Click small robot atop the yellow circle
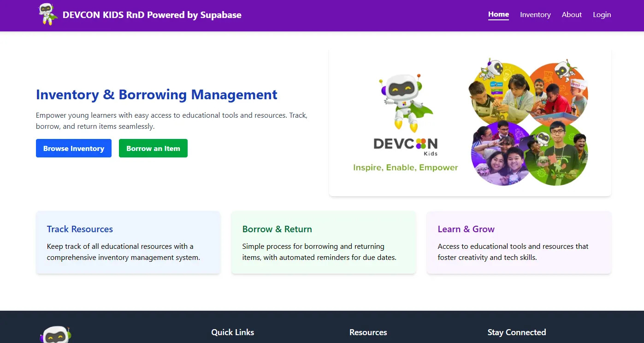This screenshot has width=644, height=343. [x=491, y=69]
